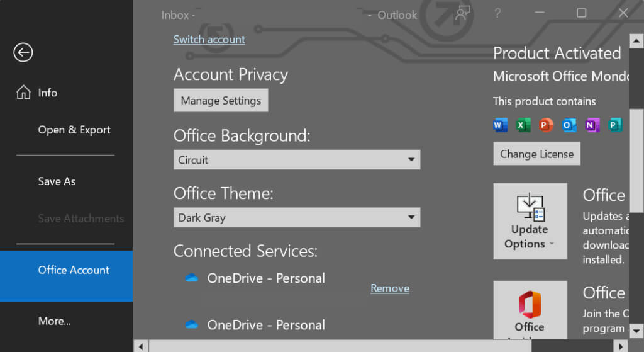This screenshot has width=644, height=352.
Task: Open the Open & Export tab
Action: click(74, 130)
